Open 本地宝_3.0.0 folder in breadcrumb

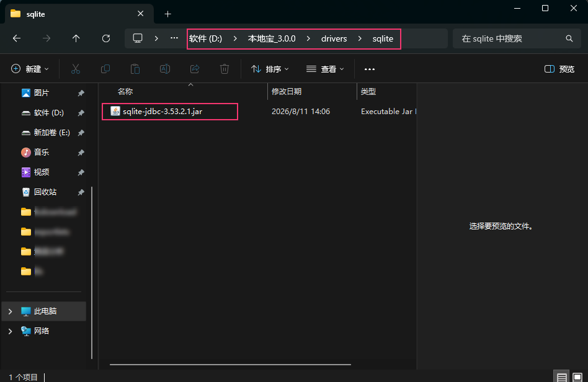(x=272, y=38)
